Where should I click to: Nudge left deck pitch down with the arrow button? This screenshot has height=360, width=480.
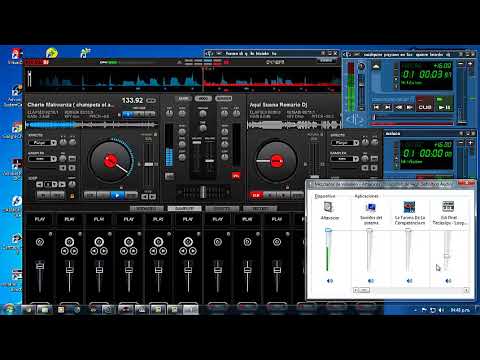(x=144, y=197)
